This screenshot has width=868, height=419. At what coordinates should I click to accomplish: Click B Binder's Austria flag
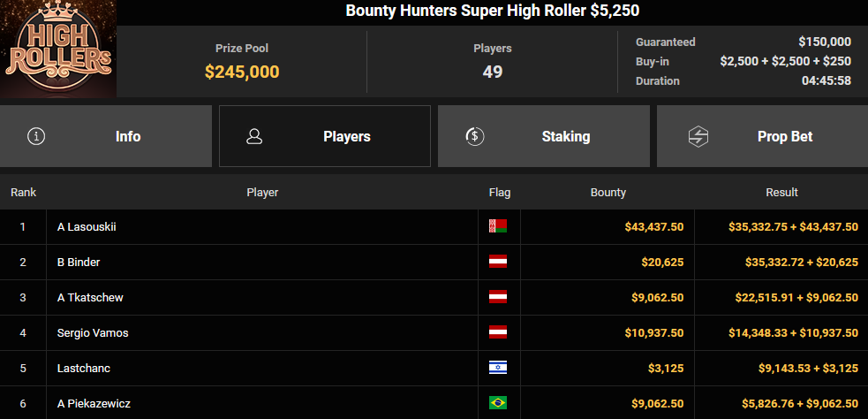pyautogui.click(x=498, y=262)
